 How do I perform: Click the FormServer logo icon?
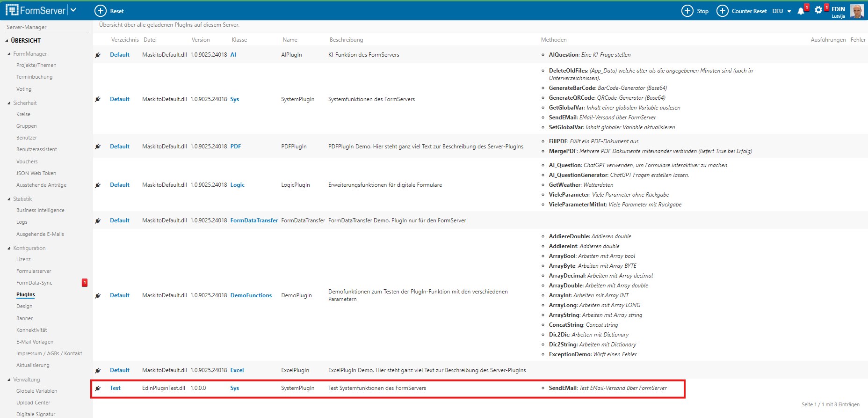tap(12, 10)
